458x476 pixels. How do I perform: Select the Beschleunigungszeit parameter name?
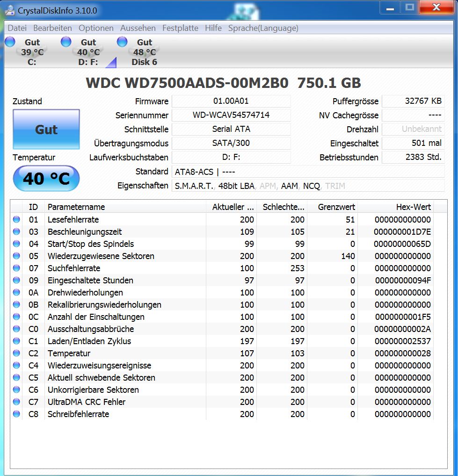tap(85, 232)
